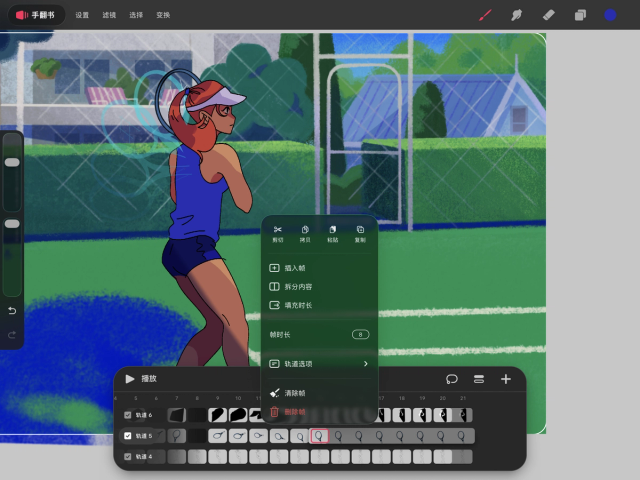Choose 填充时长 fill duration

[x=319, y=305]
